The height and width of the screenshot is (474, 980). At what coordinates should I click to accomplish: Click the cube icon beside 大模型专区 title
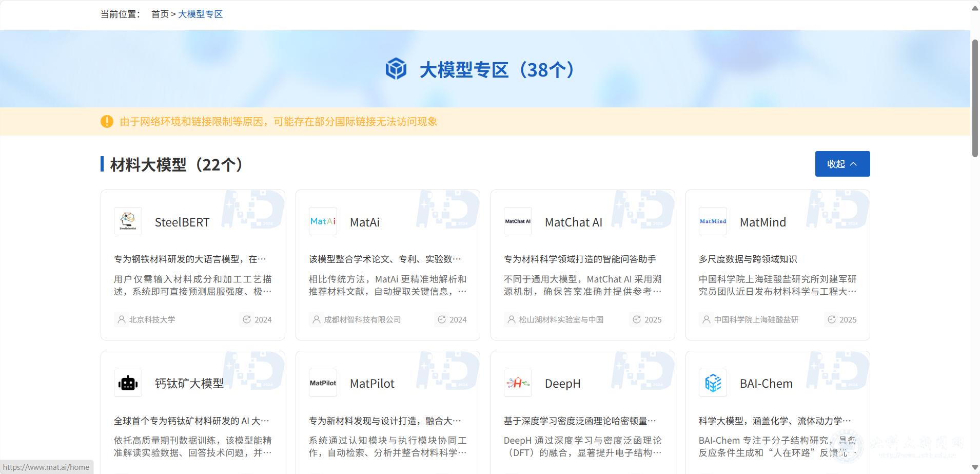click(x=396, y=69)
